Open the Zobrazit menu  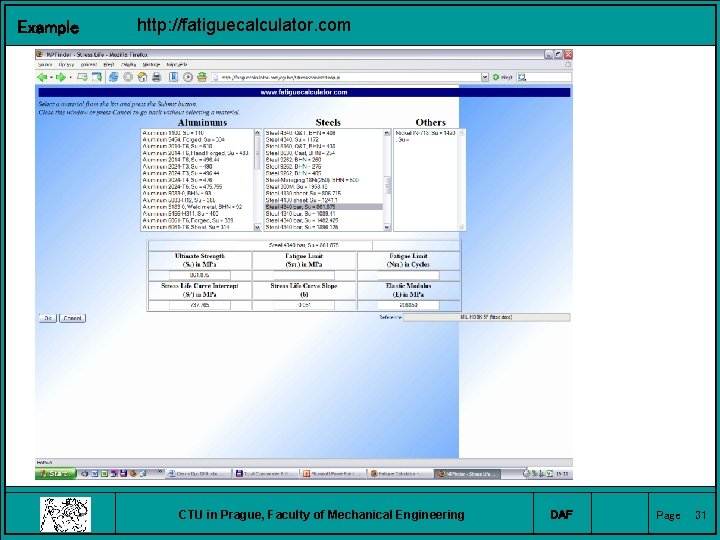[x=89, y=65]
